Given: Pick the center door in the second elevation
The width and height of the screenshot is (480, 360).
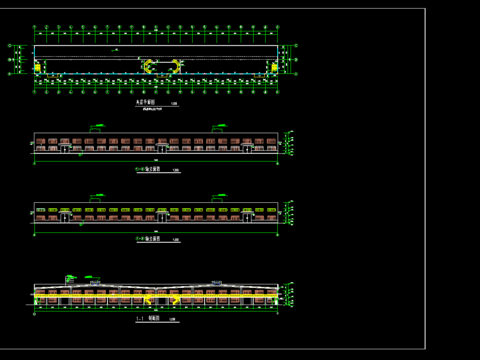Looking at the screenshot, I should click(x=162, y=218).
